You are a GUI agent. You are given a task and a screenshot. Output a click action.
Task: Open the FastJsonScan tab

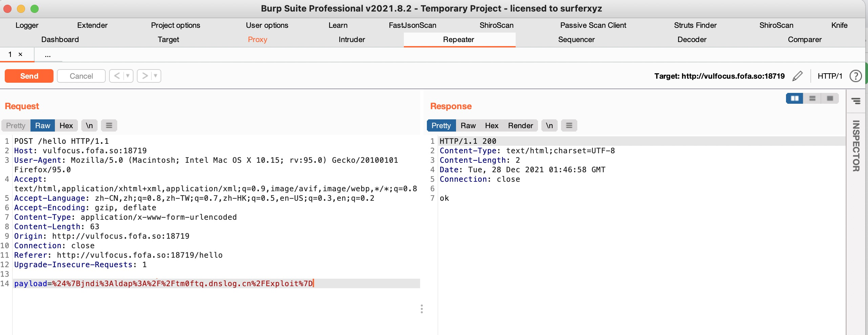click(412, 25)
